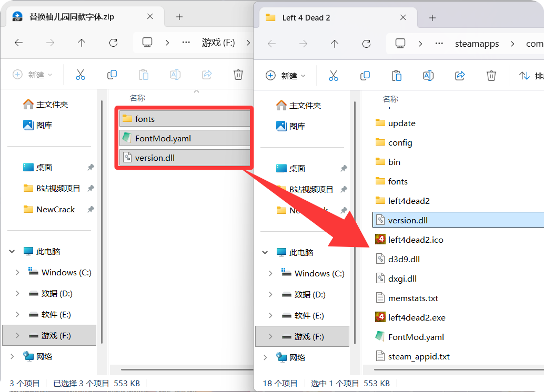Go up one level in the zip window
The image size is (544, 392).
(x=82, y=43)
